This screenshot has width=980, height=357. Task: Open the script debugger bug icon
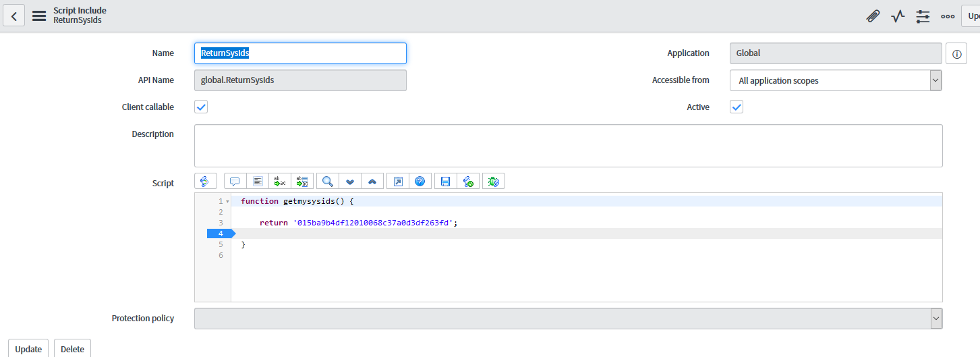pyautogui.click(x=493, y=181)
